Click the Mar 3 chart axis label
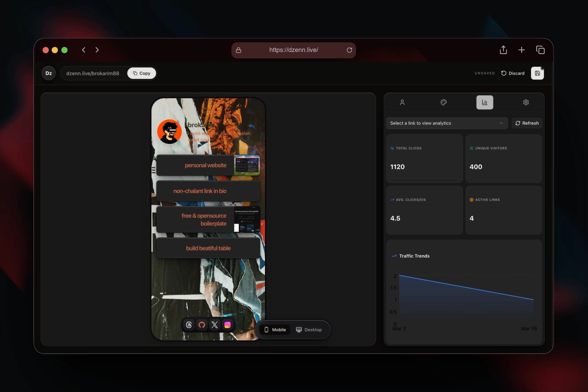Viewport: 588px width, 392px height. pos(399,328)
